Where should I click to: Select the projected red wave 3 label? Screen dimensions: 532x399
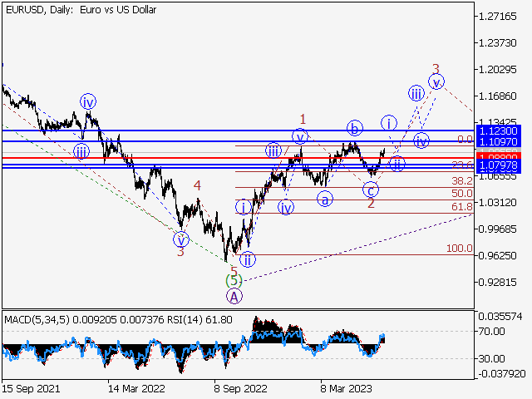436,69
